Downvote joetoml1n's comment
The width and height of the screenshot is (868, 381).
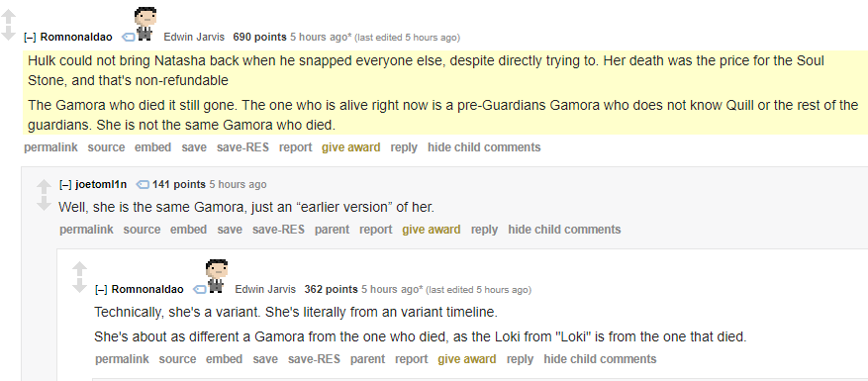[x=44, y=203]
